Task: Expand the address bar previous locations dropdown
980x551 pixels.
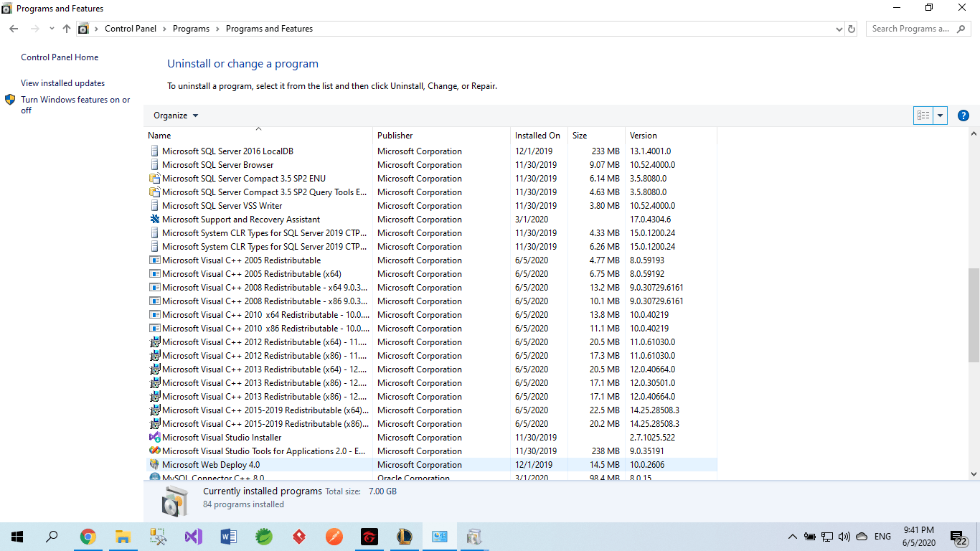Action: pos(839,29)
